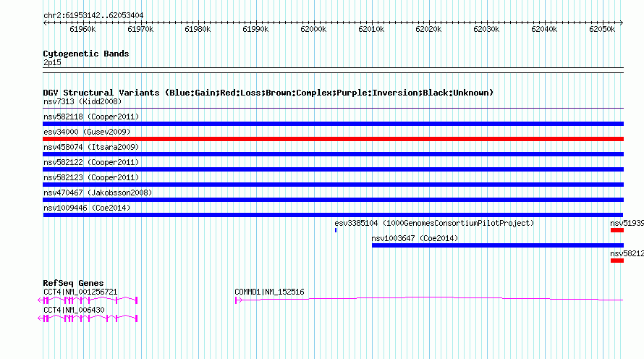
Task: Click the CCT4 NM_006430 exon structure glyph
Action: coord(88,318)
